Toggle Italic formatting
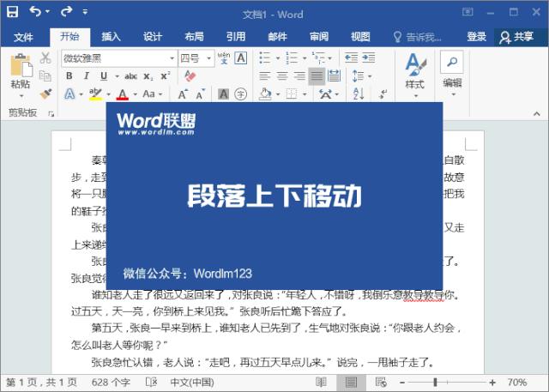The height and width of the screenshot is (392, 549). (87, 75)
